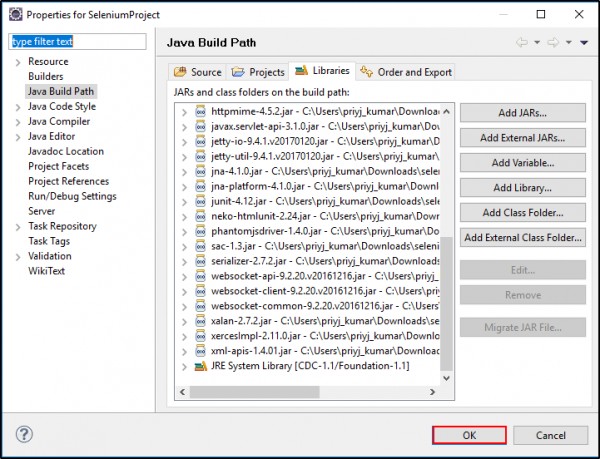Select Builders in the properties tree

(x=46, y=76)
